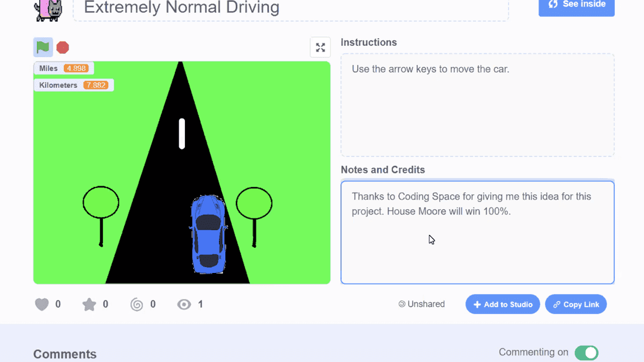Click the Kilometers variable monitor

click(74, 85)
